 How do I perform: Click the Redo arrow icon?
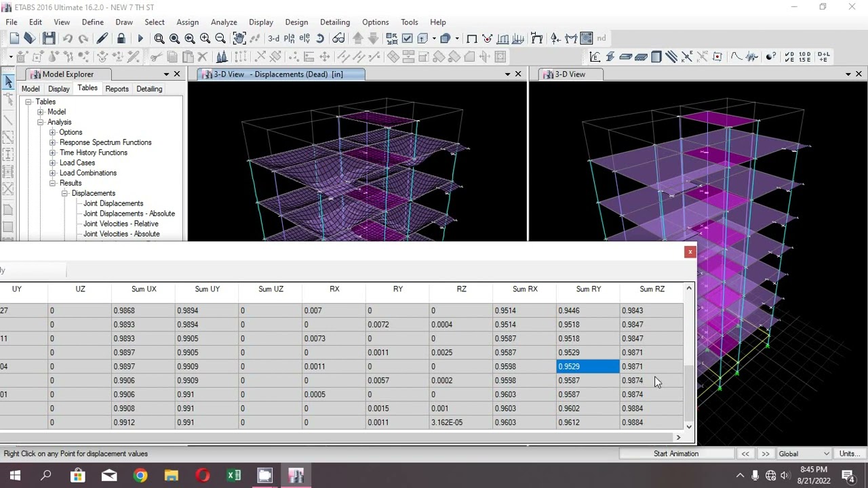[83, 39]
